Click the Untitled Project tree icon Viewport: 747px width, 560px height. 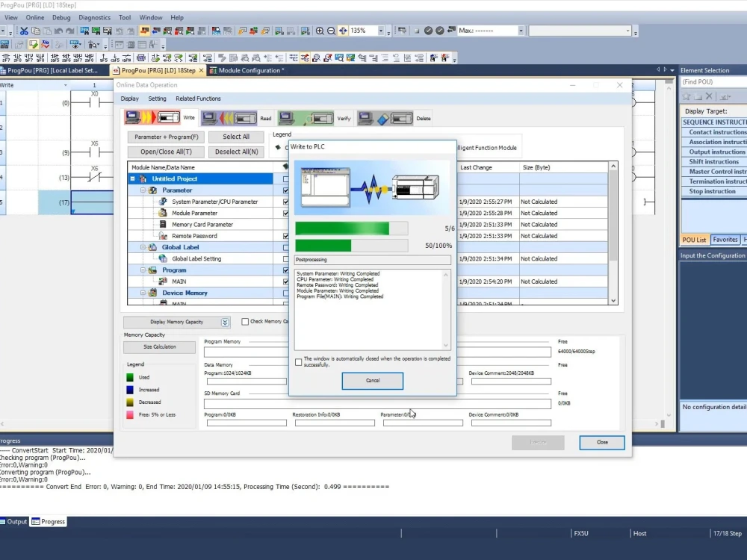(143, 178)
